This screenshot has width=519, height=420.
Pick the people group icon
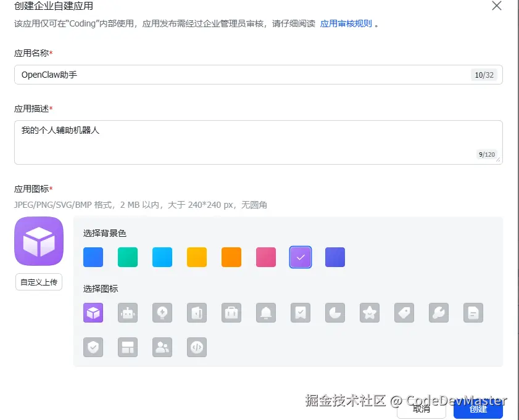click(x=162, y=347)
